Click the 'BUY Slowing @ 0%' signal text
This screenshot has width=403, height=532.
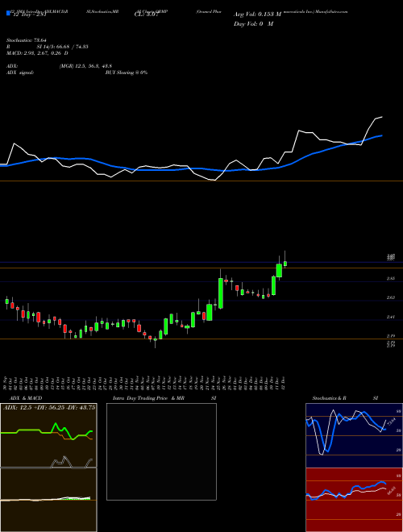click(127, 73)
